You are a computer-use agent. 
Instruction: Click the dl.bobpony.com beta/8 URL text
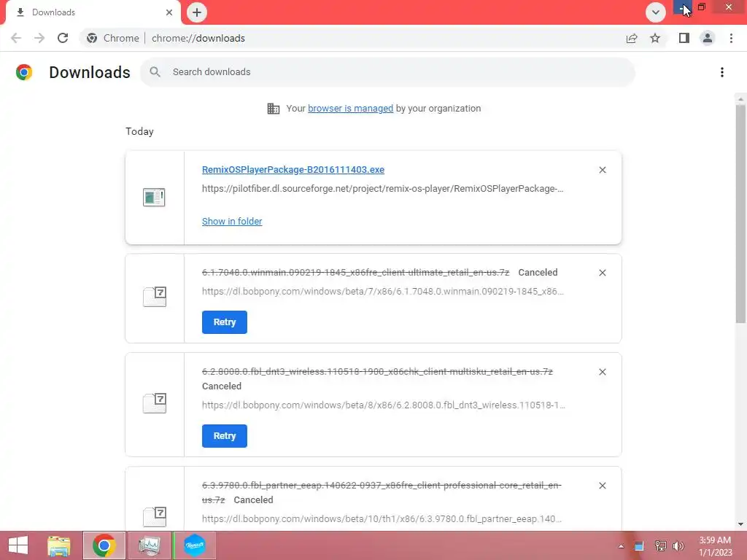(384, 405)
